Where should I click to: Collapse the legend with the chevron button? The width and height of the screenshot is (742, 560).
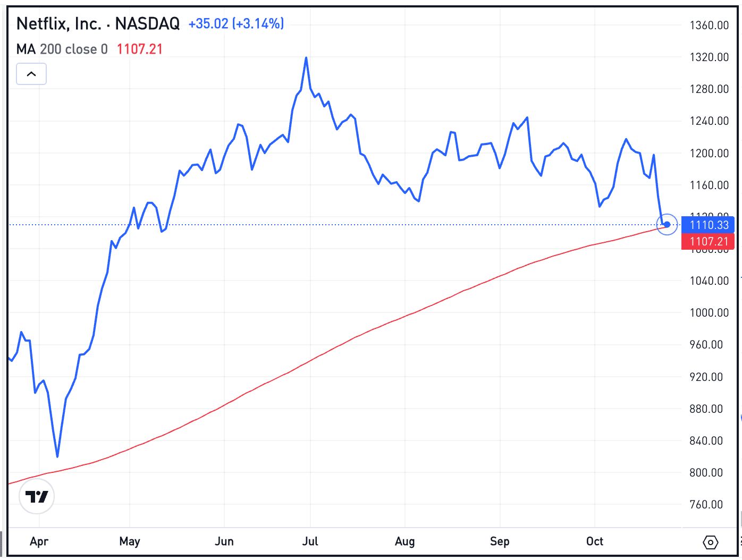[x=31, y=74]
